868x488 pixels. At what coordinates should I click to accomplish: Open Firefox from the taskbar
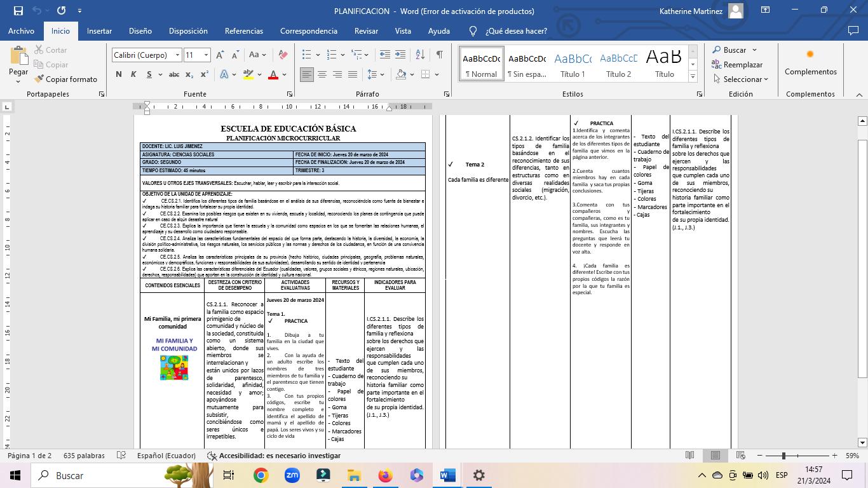click(386, 475)
